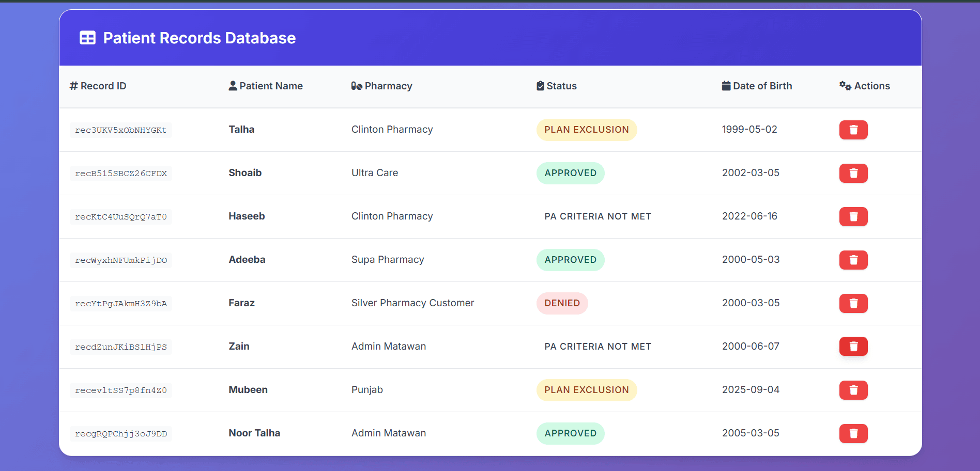Click the Punjab pharmacy cell
The width and height of the screenshot is (980, 471).
tap(367, 390)
